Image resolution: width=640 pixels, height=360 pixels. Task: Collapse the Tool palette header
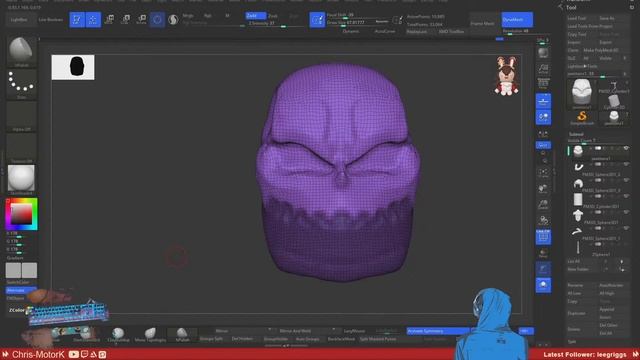(x=571, y=7)
